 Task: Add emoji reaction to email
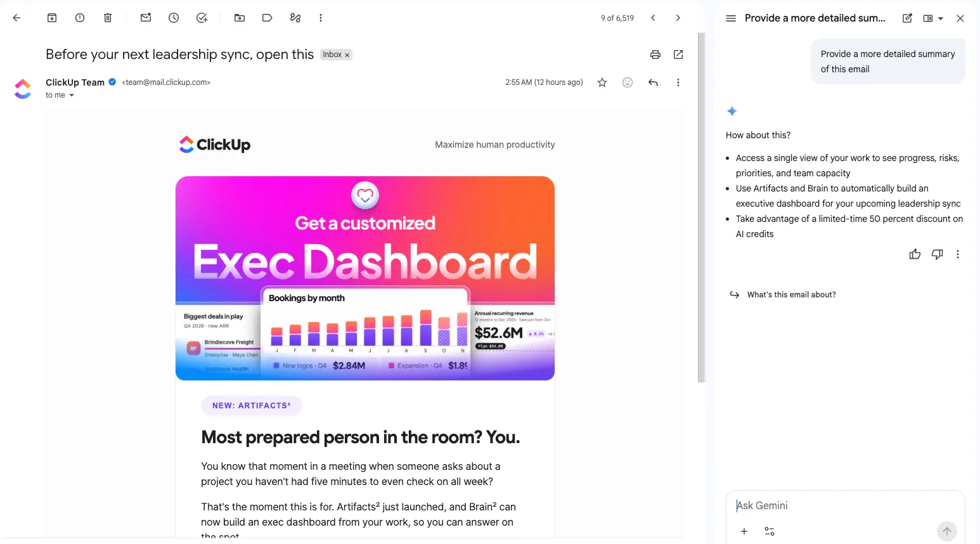pos(628,82)
